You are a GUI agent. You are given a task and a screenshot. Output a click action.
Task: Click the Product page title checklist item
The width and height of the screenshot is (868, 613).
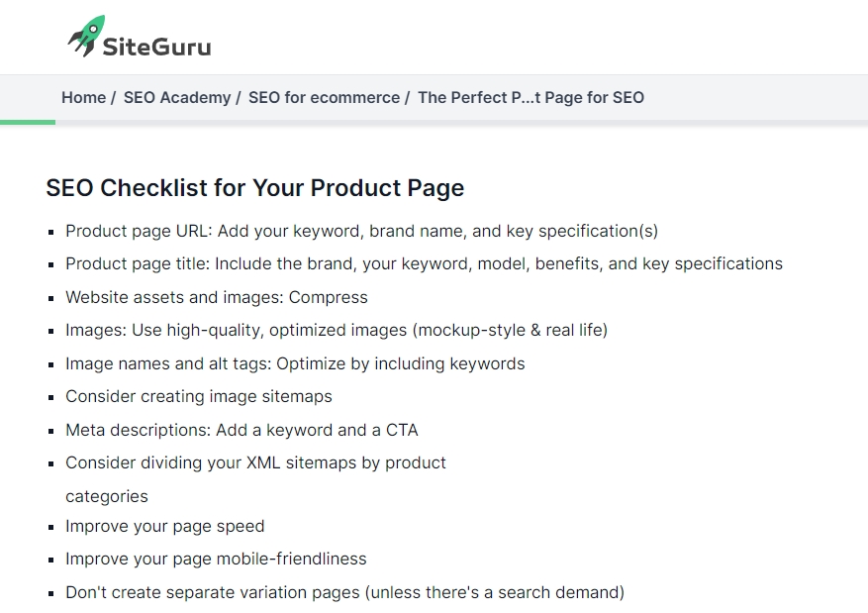(424, 263)
